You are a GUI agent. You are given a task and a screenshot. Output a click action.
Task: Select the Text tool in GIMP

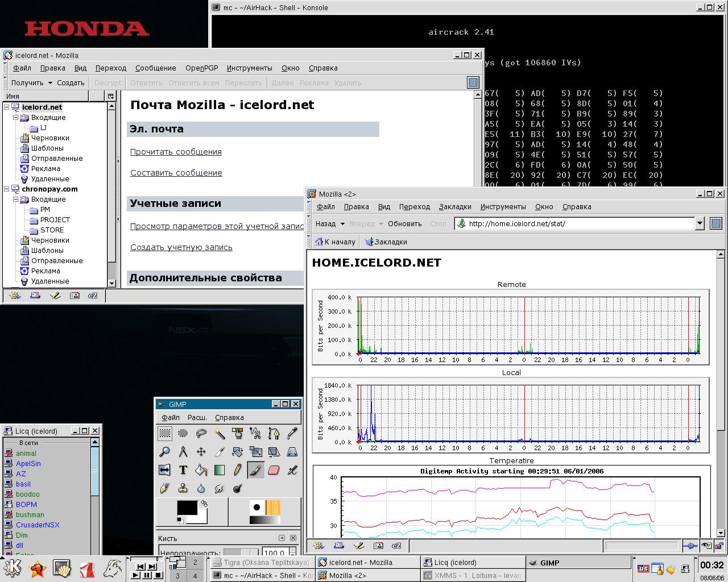(183, 470)
